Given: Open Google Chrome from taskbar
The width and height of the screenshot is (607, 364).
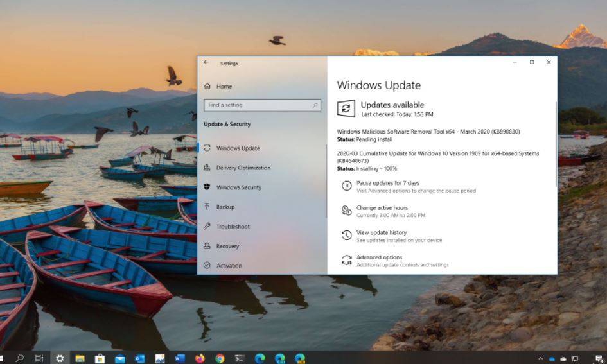Looking at the screenshot, I should point(220,358).
